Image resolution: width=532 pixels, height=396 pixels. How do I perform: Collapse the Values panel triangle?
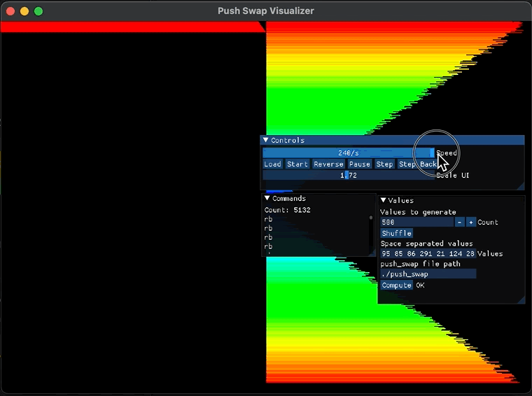click(x=383, y=201)
